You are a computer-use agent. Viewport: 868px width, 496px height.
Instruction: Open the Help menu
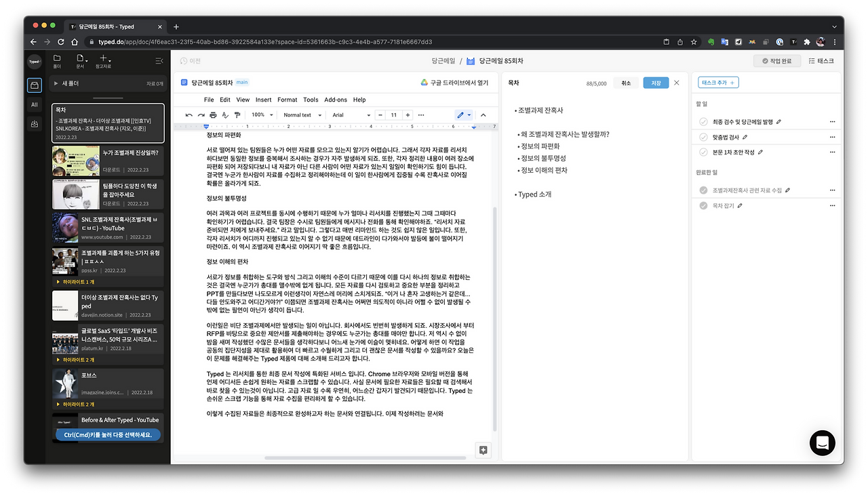[359, 100]
